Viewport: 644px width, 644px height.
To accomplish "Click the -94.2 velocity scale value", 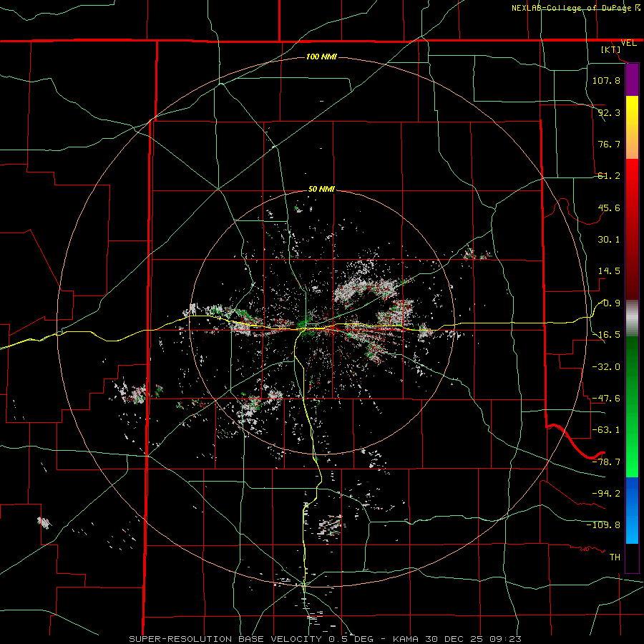I will pos(606,493).
